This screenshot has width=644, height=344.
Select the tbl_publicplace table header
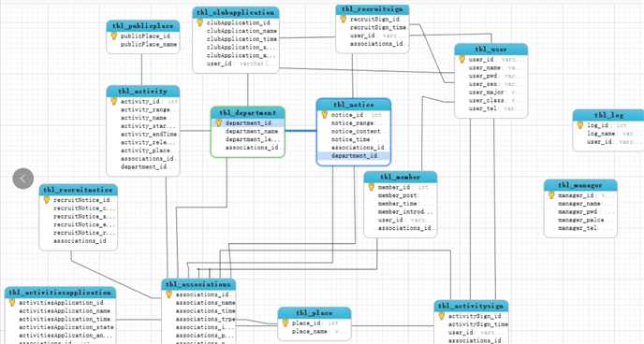click(143, 26)
